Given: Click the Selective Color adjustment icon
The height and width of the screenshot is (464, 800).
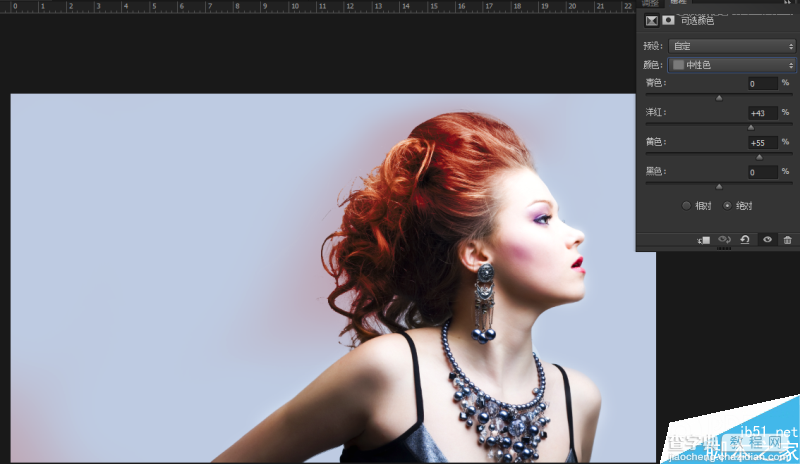Looking at the screenshot, I should (652, 20).
